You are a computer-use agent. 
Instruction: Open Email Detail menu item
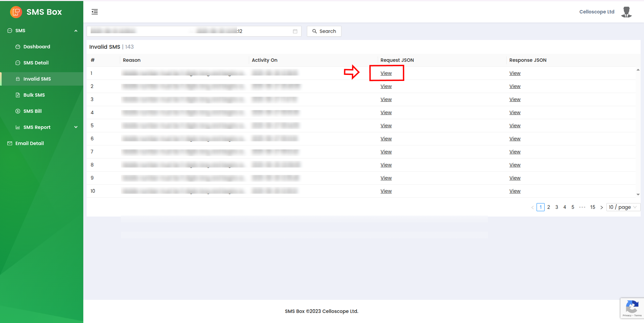(30, 143)
